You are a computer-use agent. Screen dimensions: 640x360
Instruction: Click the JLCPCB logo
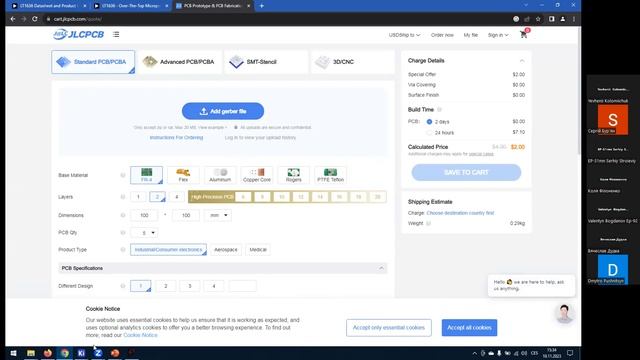(x=78, y=35)
